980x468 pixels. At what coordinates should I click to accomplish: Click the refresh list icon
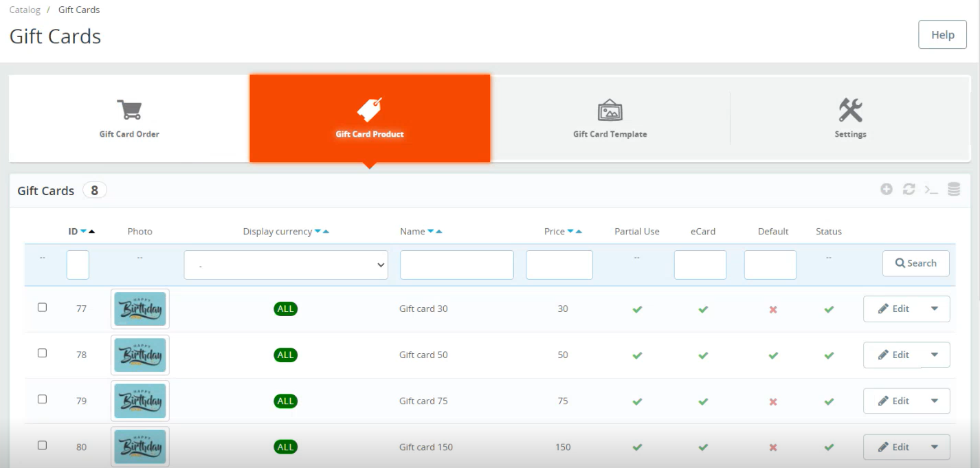tap(909, 190)
